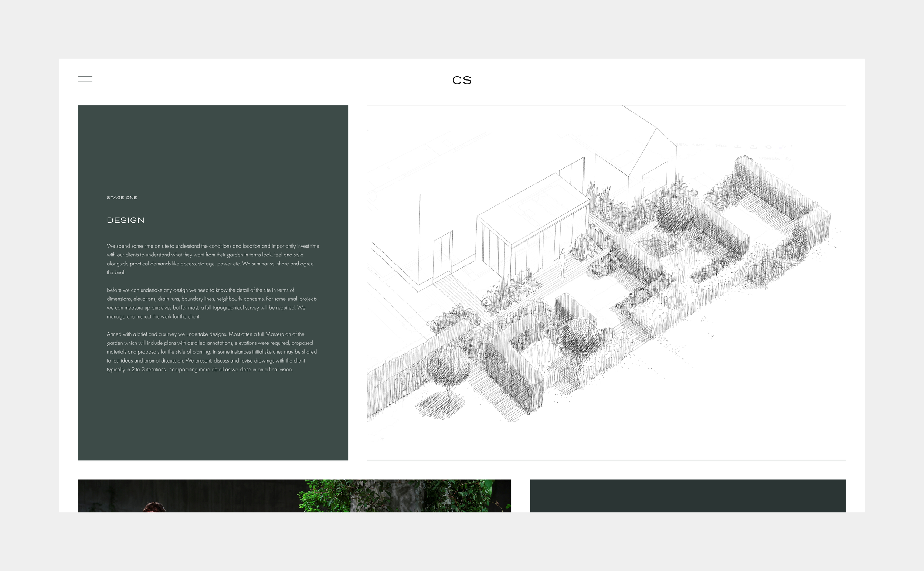
Task: Click the standing person in the sketch
Action: (562, 262)
